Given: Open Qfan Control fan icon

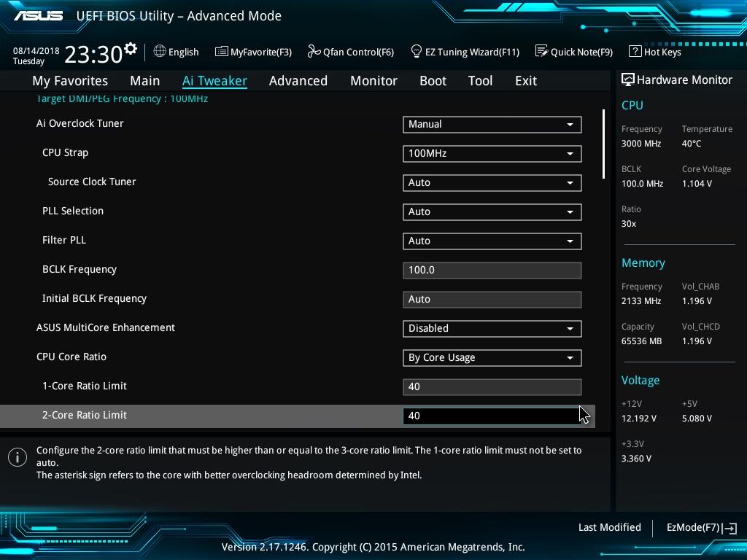Looking at the screenshot, I should [314, 51].
